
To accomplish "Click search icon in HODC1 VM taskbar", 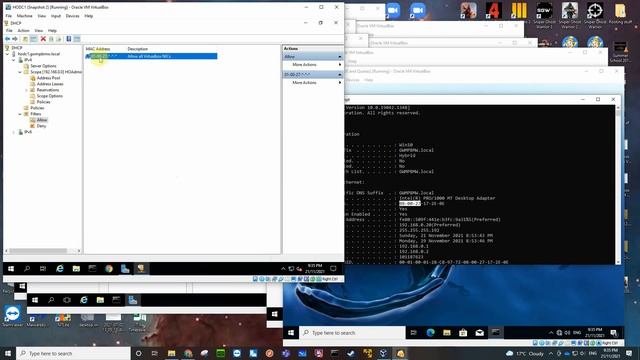I will point(27,269).
